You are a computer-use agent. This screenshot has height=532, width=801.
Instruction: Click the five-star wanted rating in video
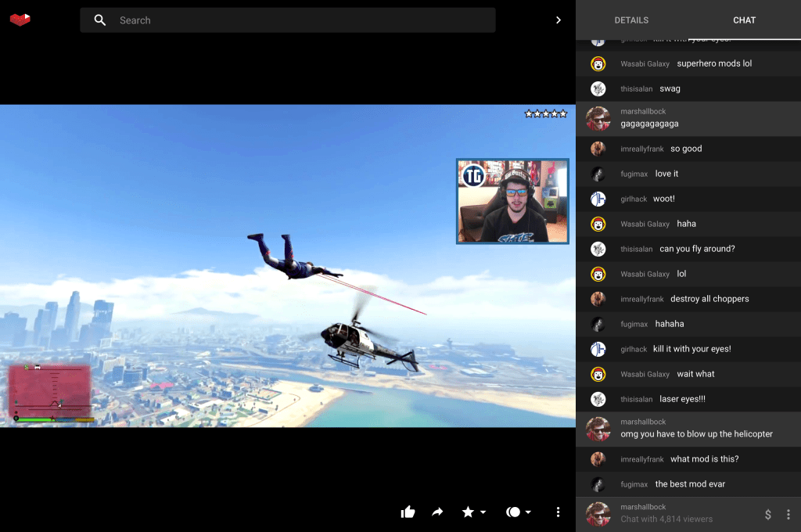[546, 114]
